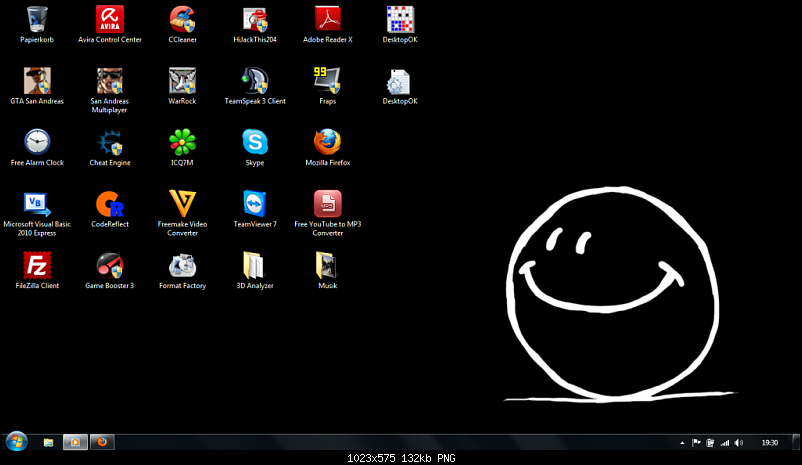
Task: Open the volume speaker tray icon
Action: click(x=739, y=443)
